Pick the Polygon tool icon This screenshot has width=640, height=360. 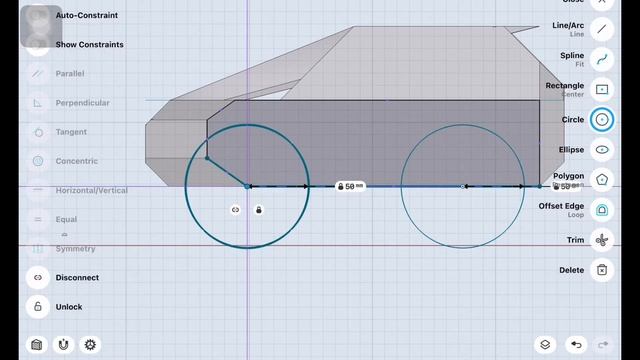(602, 180)
